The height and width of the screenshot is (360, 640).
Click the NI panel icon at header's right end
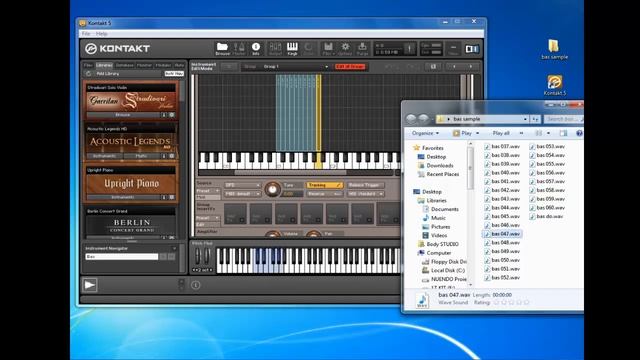pos(472,49)
